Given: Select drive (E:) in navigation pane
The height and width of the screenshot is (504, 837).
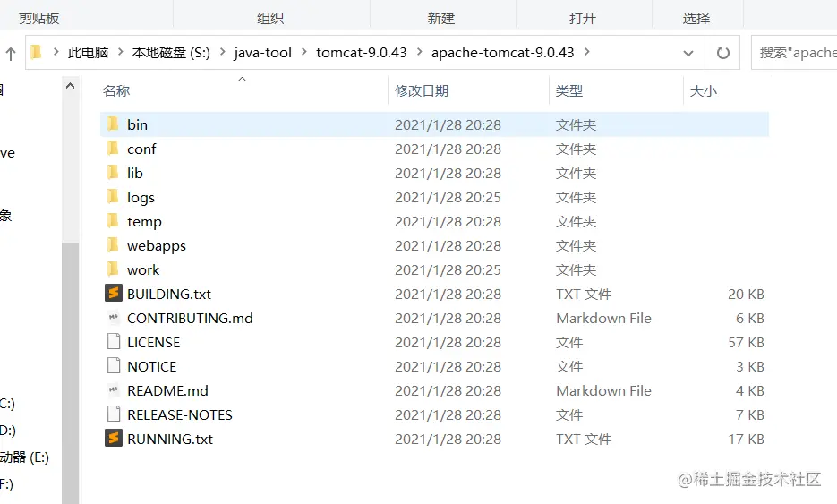Looking at the screenshot, I should pos(24,457).
